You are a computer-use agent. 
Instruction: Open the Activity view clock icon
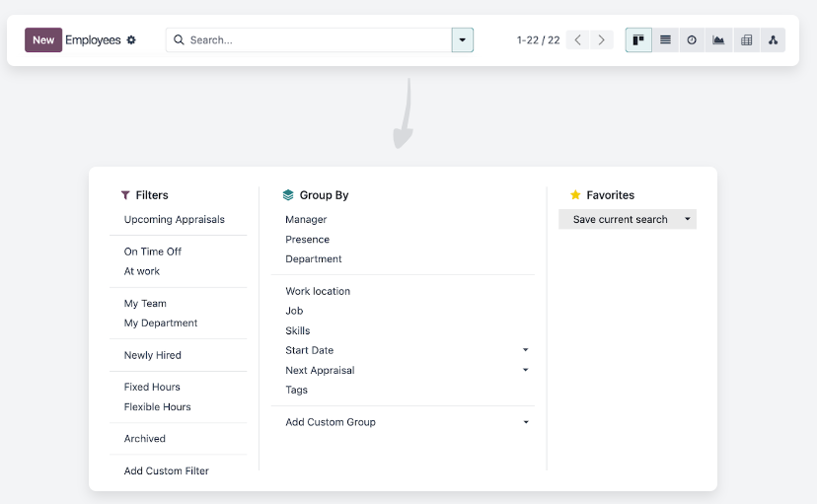[692, 40]
